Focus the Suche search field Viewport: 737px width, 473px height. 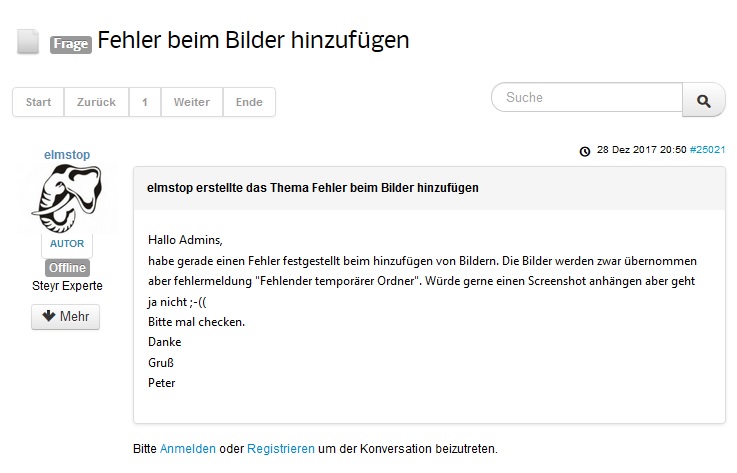[587, 97]
